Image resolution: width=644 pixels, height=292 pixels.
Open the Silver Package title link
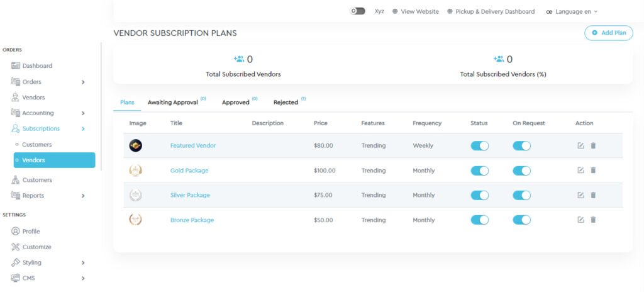(190, 195)
